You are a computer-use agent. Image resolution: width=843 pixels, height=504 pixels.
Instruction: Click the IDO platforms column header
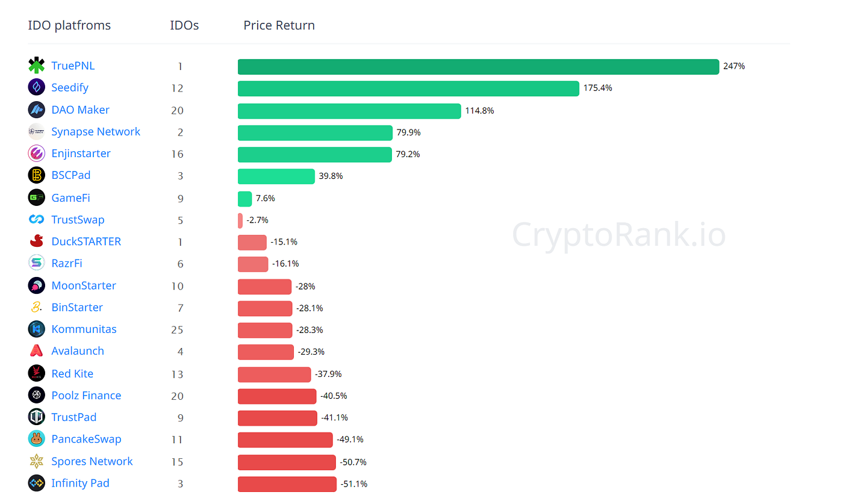click(x=69, y=25)
